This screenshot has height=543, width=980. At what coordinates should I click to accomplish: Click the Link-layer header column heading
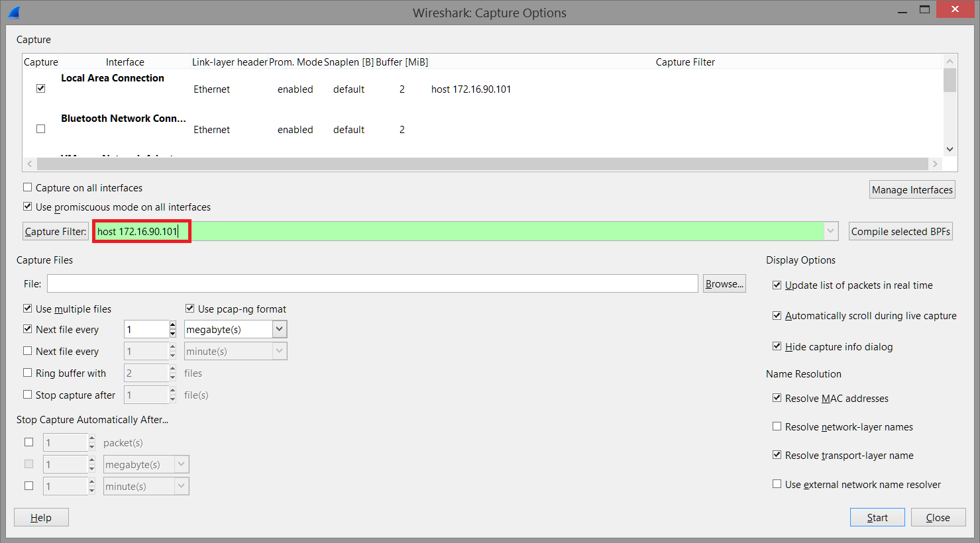click(230, 62)
